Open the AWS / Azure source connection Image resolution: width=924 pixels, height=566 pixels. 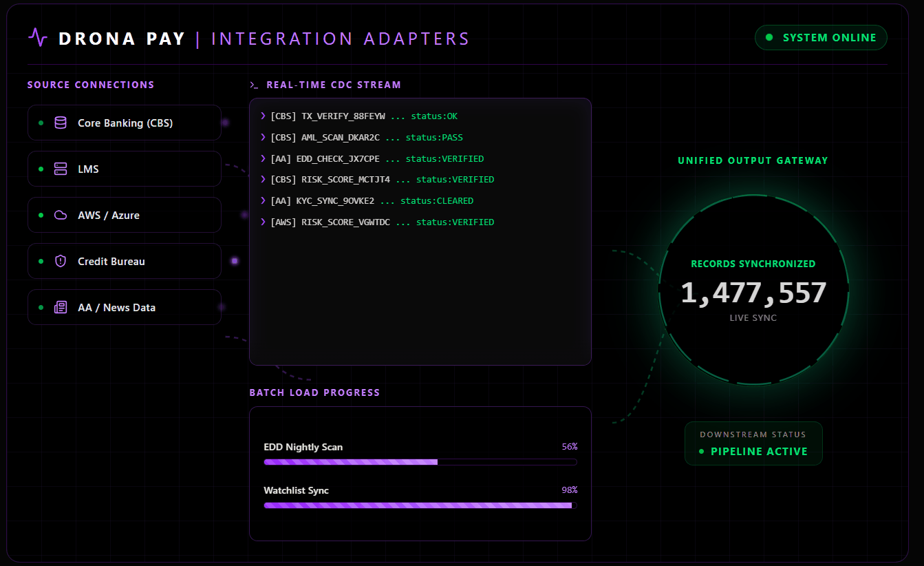[125, 215]
